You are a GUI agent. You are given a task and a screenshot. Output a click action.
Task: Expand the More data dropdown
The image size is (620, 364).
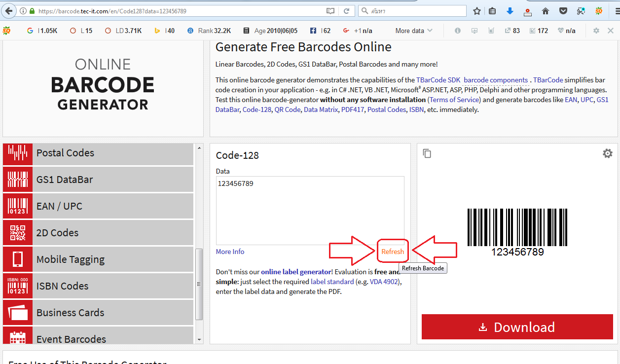point(414,31)
